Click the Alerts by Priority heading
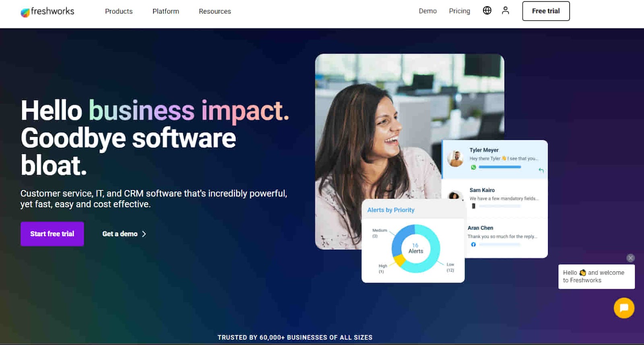644x345 pixels. [x=391, y=210]
